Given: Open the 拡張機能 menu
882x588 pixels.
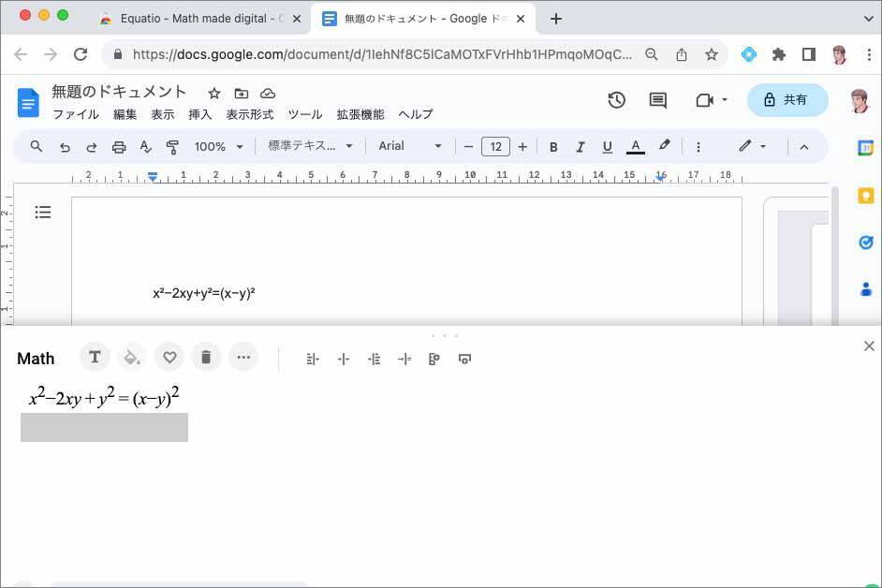Looking at the screenshot, I should click(x=360, y=114).
